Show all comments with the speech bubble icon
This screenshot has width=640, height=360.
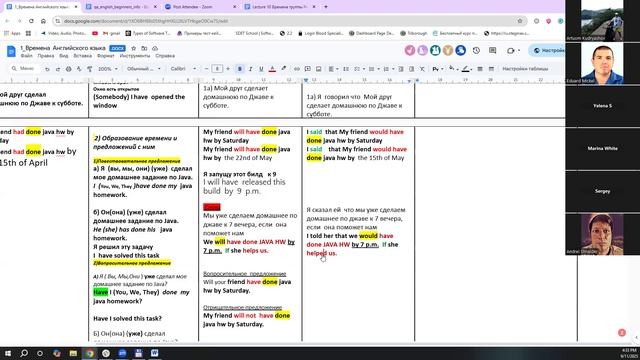[x=493, y=50]
